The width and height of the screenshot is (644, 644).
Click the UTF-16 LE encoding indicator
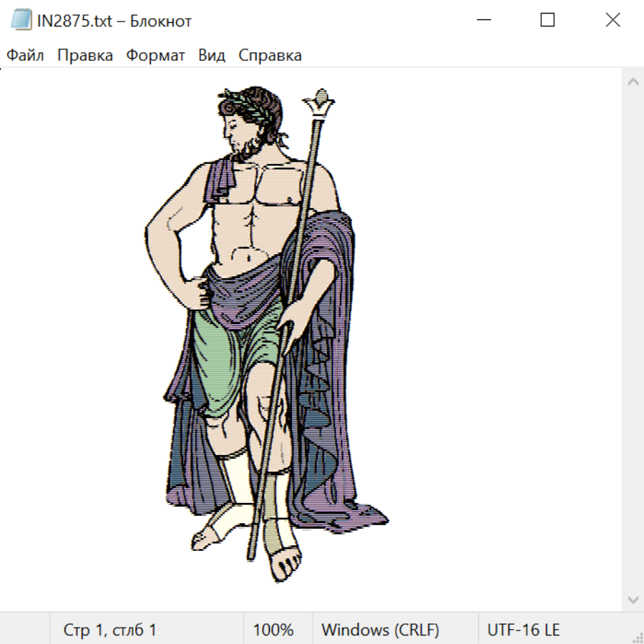tap(523, 630)
